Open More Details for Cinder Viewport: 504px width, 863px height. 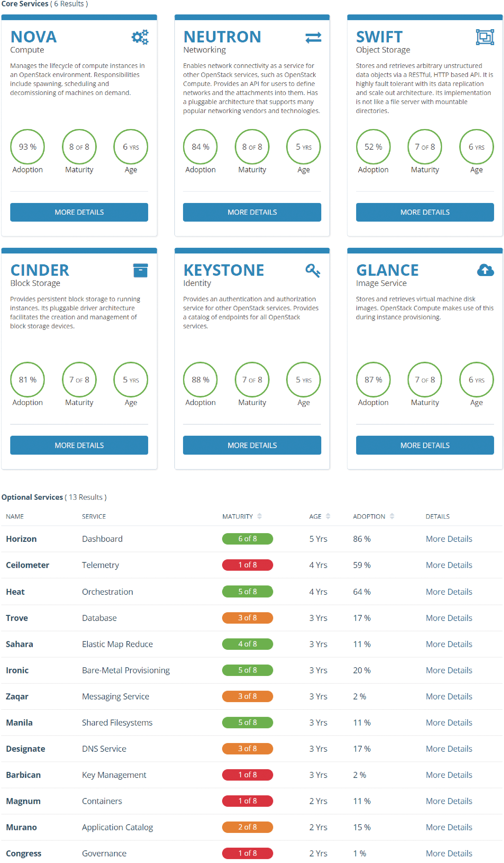(x=79, y=445)
